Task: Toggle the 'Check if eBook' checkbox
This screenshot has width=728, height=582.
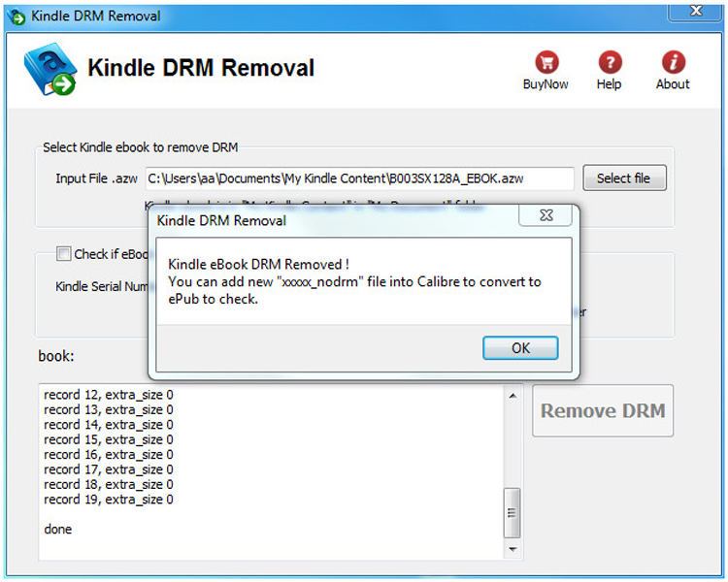Action: click(x=63, y=254)
